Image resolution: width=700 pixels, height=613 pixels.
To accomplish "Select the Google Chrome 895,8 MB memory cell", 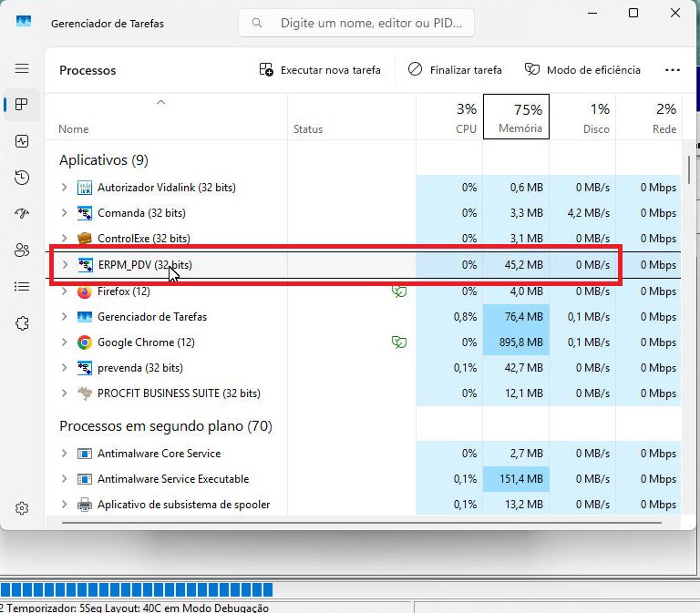I will click(x=516, y=342).
